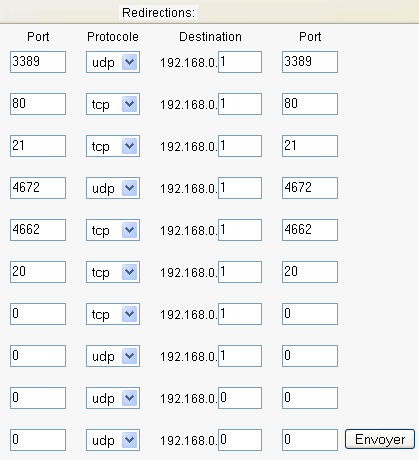The image size is (419, 460).
Task: Select the destination port field containing 20
Action: pyautogui.click(x=310, y=272)
